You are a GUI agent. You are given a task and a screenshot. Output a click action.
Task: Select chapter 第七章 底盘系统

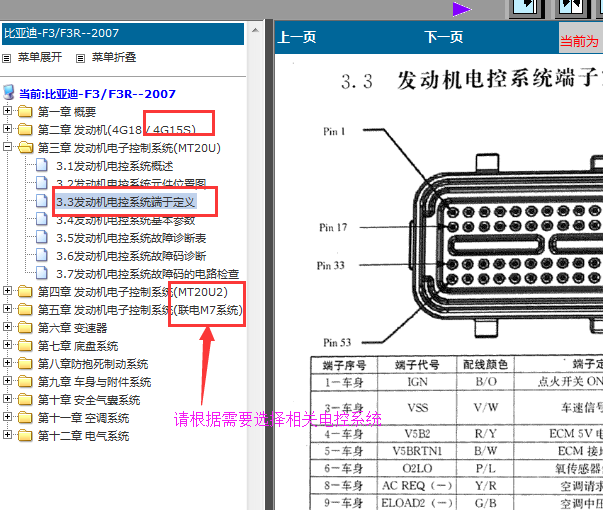(x=78, y=346)
